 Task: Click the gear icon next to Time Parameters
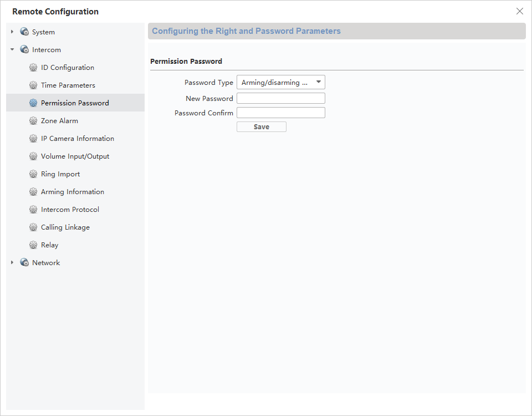point(33,85)
